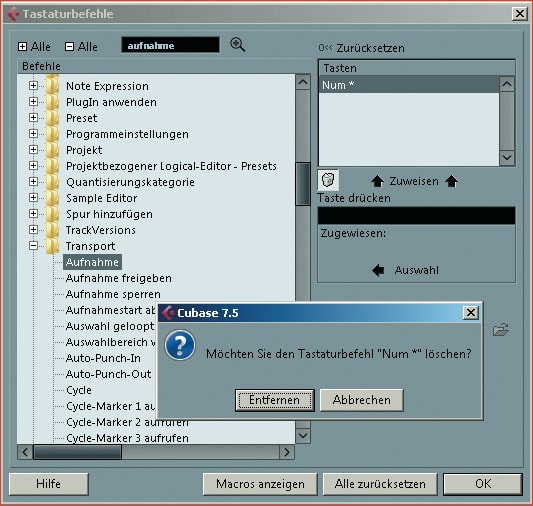Expand the Projekt folder
This screenshot has height=506, width=533.
click(33, 149)
